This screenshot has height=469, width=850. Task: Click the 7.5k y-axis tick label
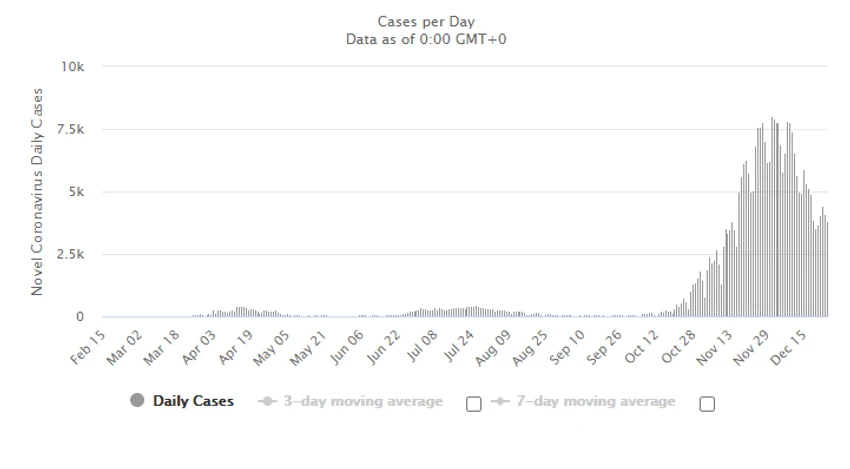click(x=70, y=130)
